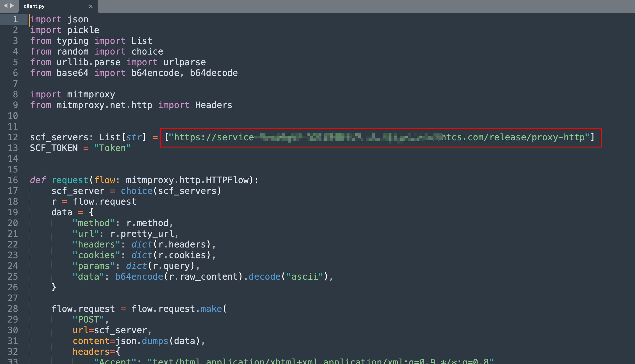Click 'SCF_TOKEN' on line 13
Screen dimensions: 635x364
click(54, 148)
